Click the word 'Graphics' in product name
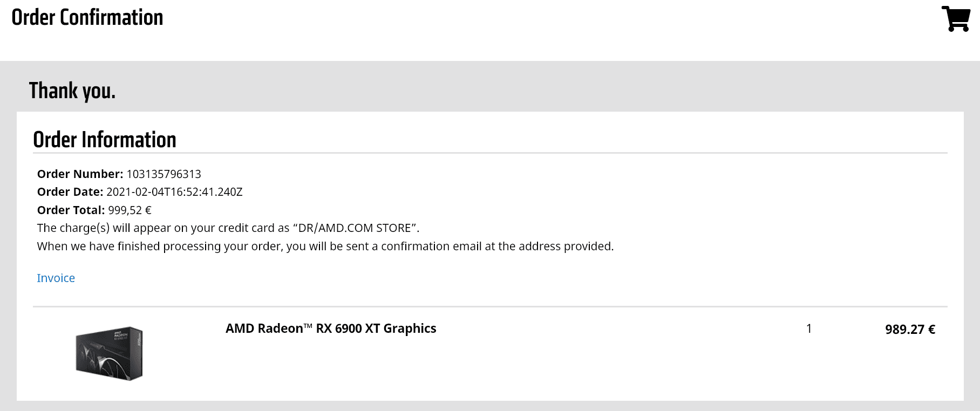The height and width of the screenshot is (411, 980). (x=410, y=328)
